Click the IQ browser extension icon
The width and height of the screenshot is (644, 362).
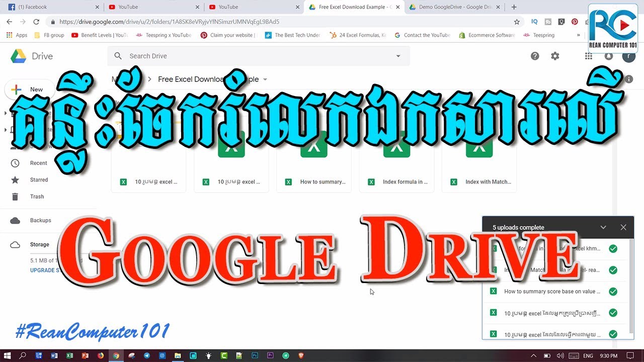point(534,22)
